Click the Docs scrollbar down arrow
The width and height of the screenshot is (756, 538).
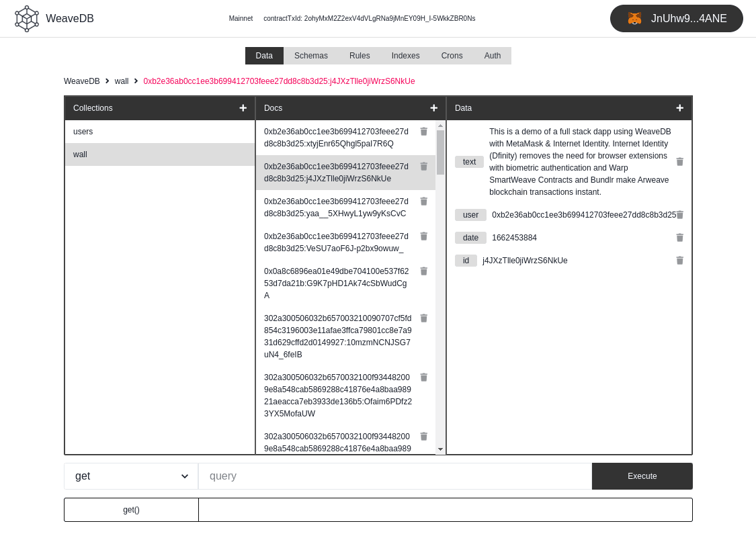440,449
